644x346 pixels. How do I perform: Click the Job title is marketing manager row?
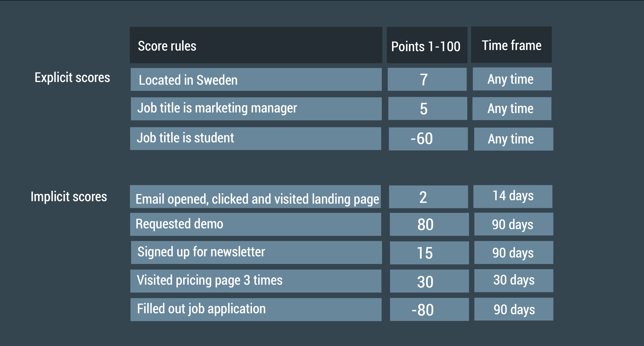coord(256,109)
